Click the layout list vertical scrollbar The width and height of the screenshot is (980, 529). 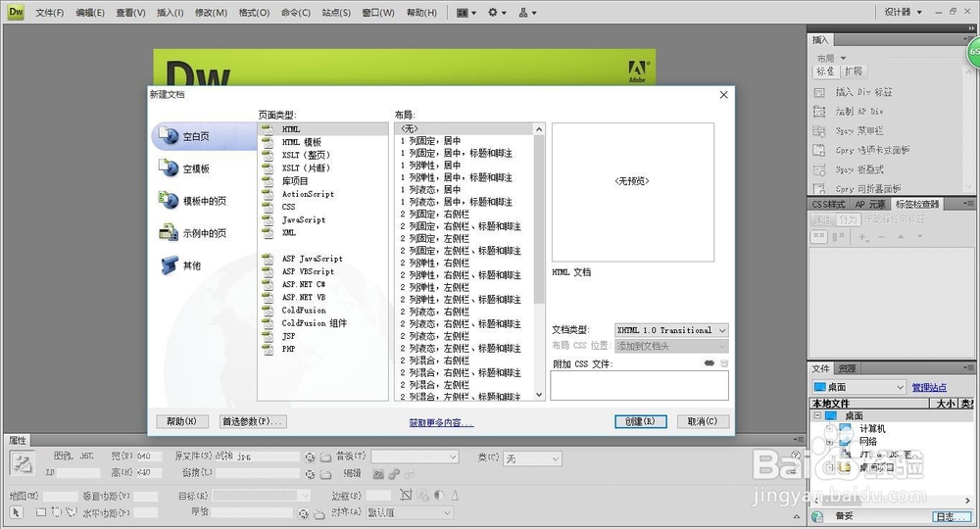tap(539, 219)
